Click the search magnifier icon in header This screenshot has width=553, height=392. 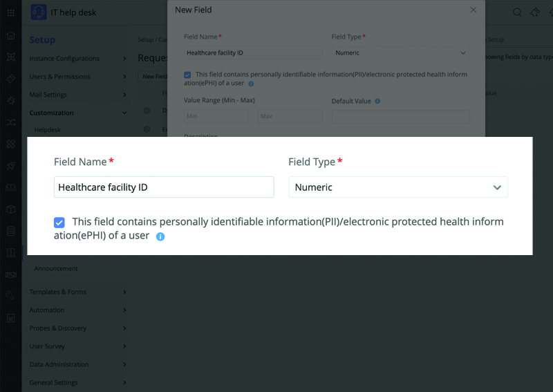coord(517,12)
